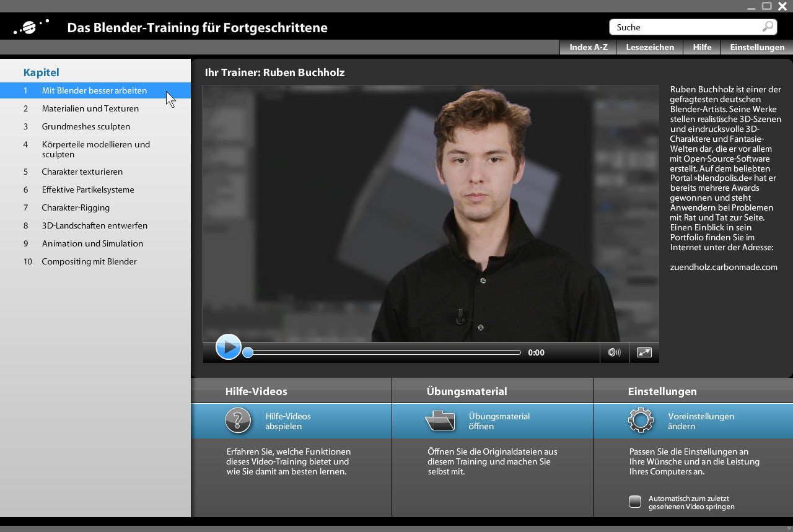The height and width of the screenshot is (532, 793).
Task: Open Einstellungen from the top navigation bar
Action: [756, 47]
